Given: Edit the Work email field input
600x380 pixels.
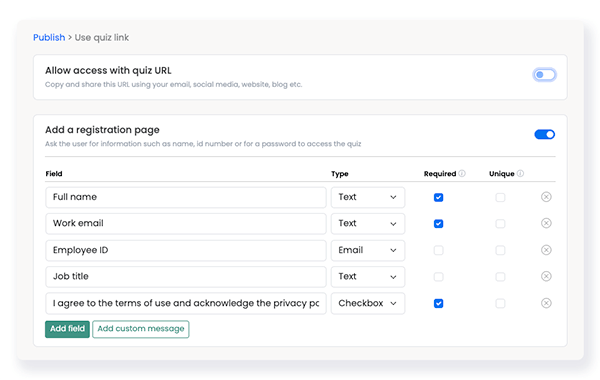Looking at the screenshot, I should point(186,223).
